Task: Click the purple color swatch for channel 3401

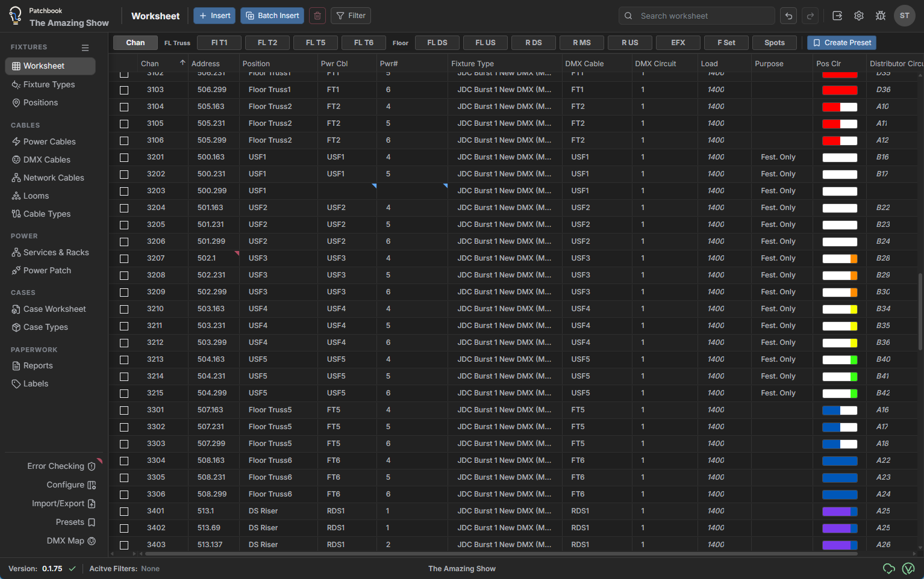Action: (840, 511)
